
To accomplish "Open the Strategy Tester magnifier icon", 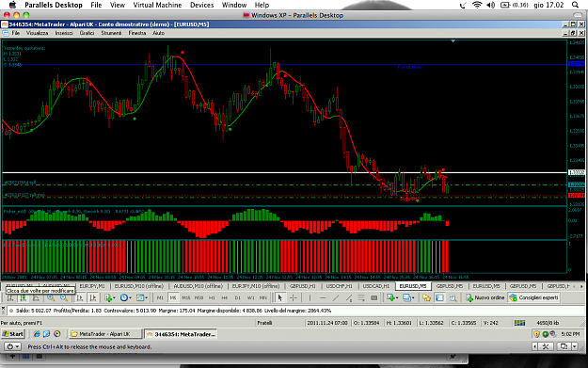I will pos(453,297).
